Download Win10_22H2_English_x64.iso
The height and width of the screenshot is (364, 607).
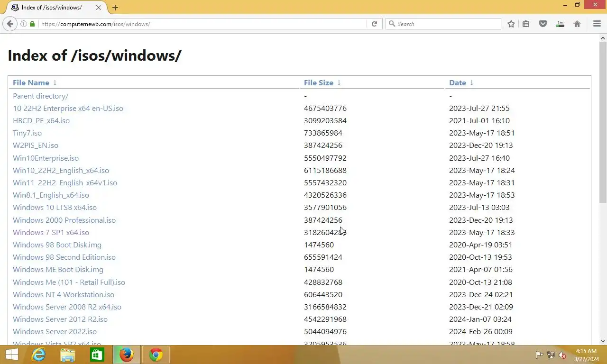coord(61,170)
